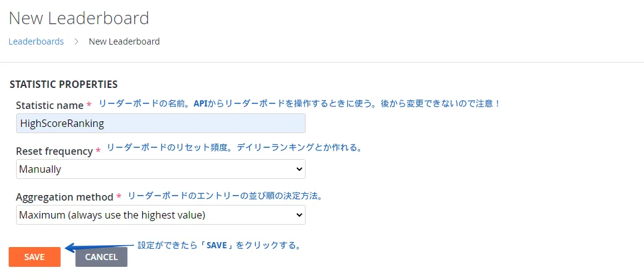Click the blue arrow pointing at SAVE
Viewport: 644px width, 278px height.
coord(99,248)
